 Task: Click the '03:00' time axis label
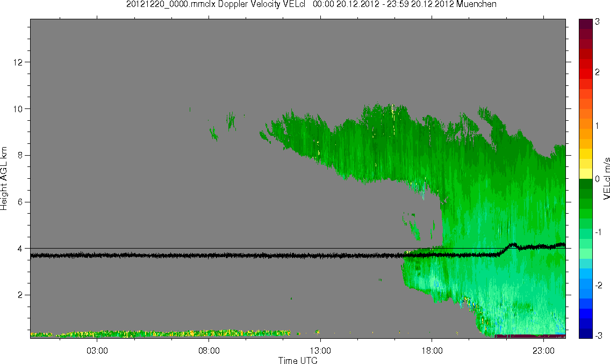tap(97, 351)
